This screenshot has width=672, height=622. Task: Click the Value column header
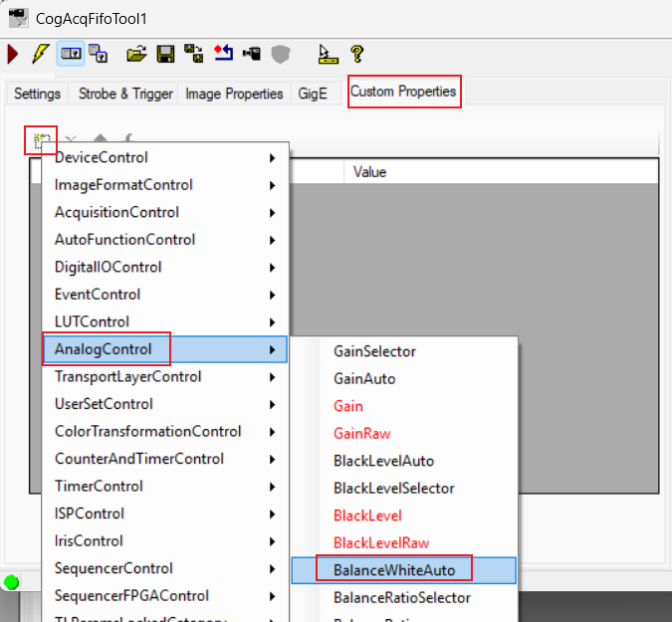[501, 172]
